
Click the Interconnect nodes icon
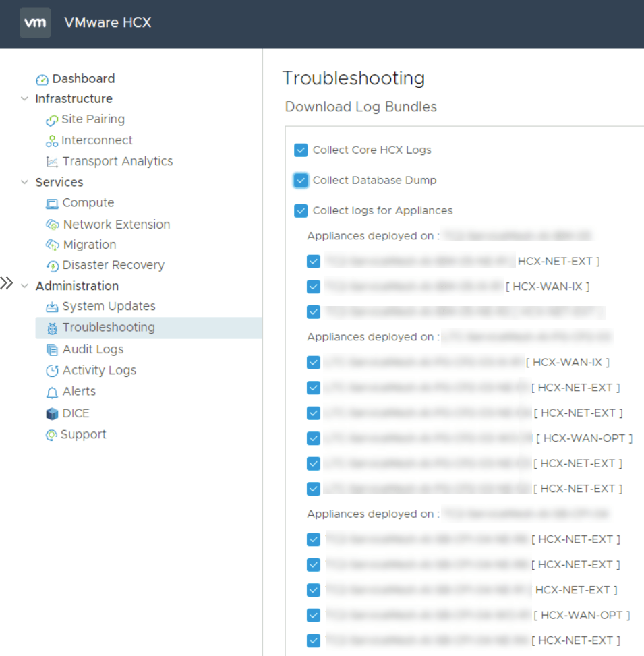click(52, 141)
